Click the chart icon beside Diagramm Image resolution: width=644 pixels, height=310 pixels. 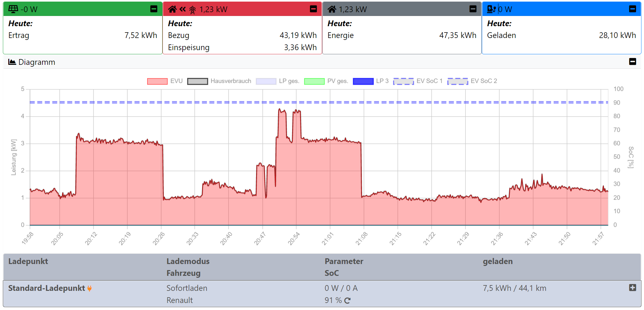tap(12, 62)
